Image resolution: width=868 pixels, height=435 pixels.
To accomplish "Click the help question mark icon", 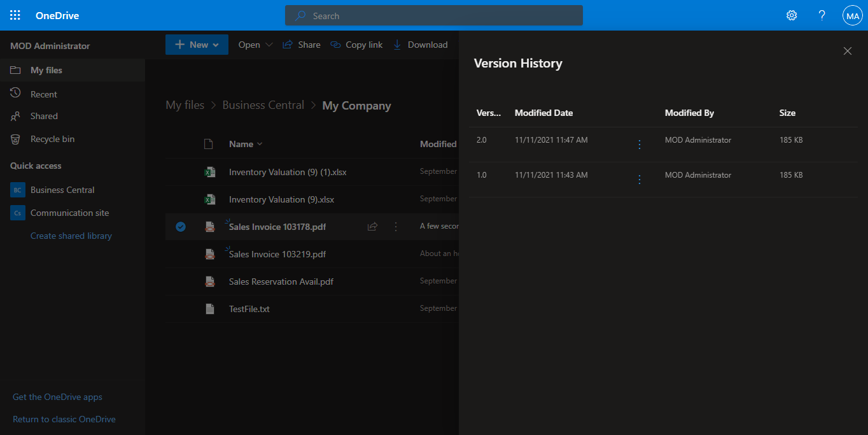I will pos(822,15).
